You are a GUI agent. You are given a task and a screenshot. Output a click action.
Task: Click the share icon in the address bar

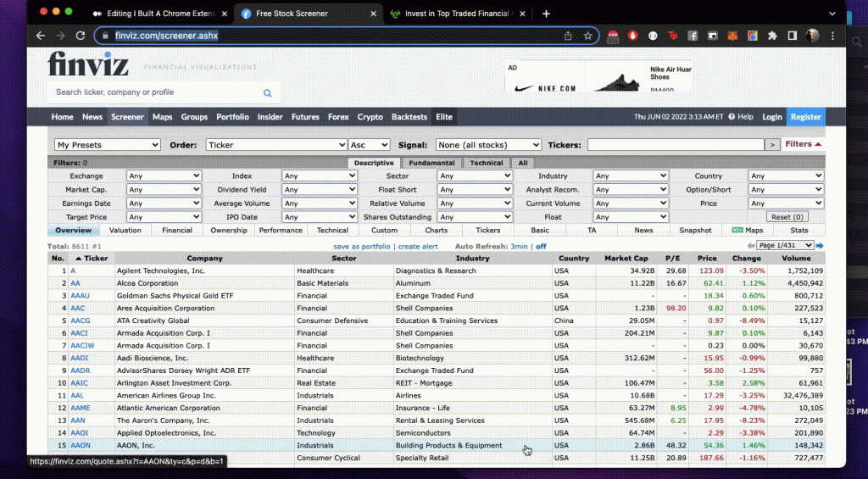point(568,36)
